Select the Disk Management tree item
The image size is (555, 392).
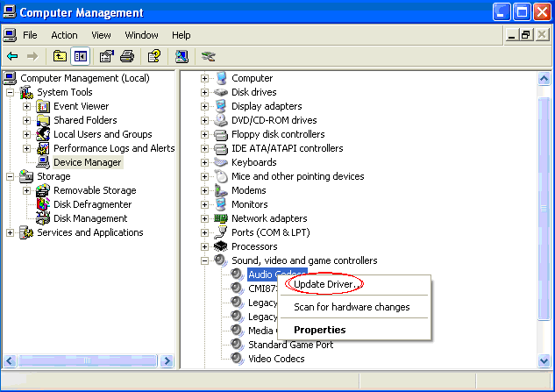coord(89,218)
